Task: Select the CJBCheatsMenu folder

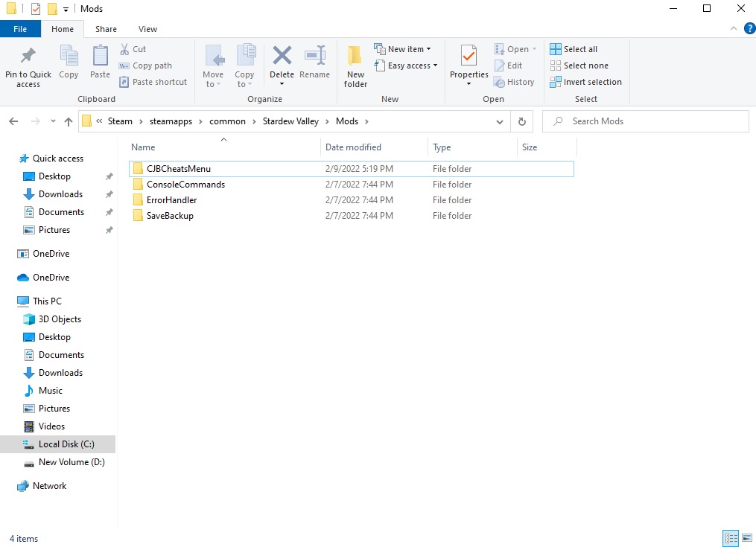Action: (179, 169)
